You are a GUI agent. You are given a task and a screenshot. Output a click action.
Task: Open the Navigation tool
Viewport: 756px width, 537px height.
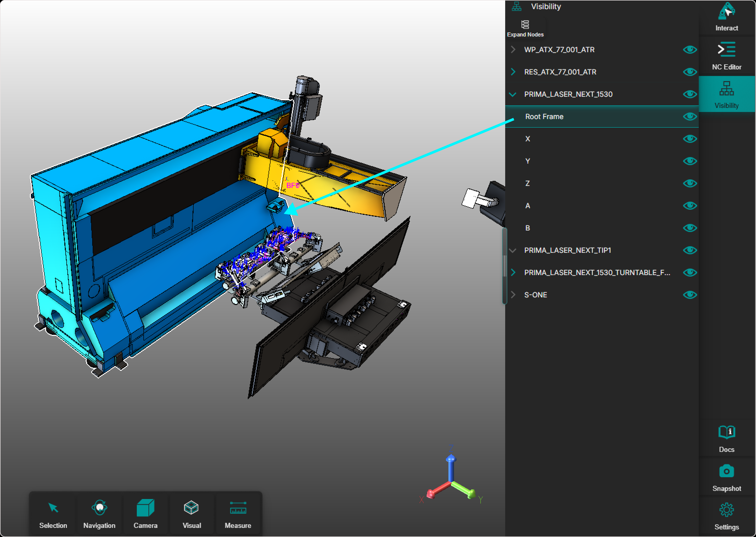point(99,514)
